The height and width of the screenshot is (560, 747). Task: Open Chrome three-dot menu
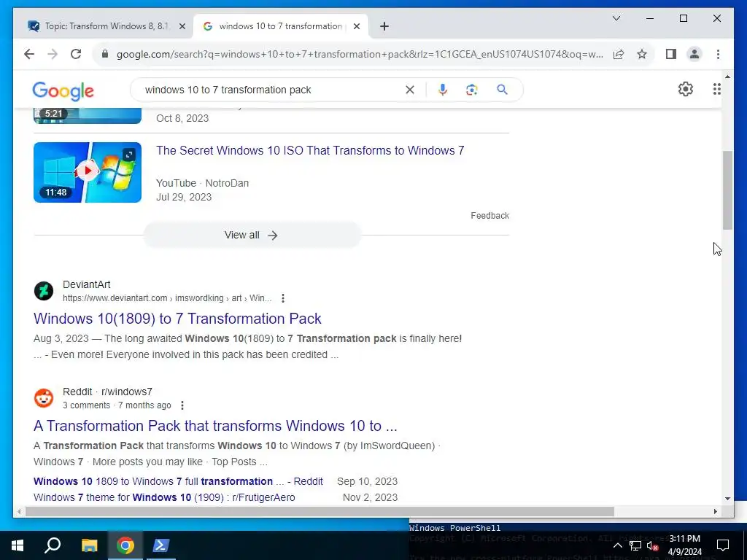[x=718, y=54]
